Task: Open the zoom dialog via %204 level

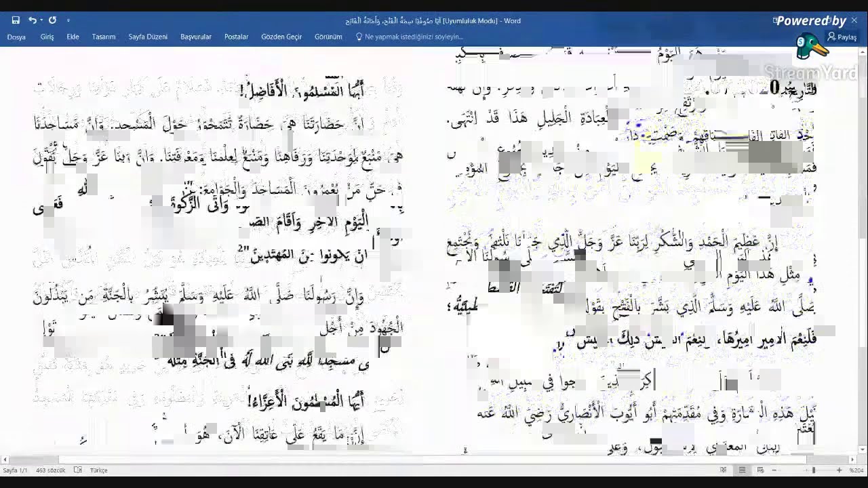Action: pos(856,470)
